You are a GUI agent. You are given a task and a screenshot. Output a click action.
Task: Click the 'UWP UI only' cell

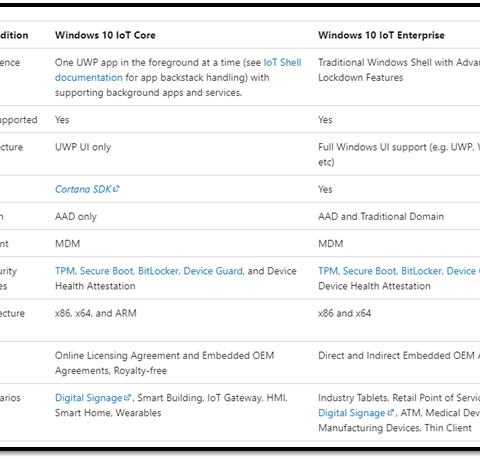83,147
